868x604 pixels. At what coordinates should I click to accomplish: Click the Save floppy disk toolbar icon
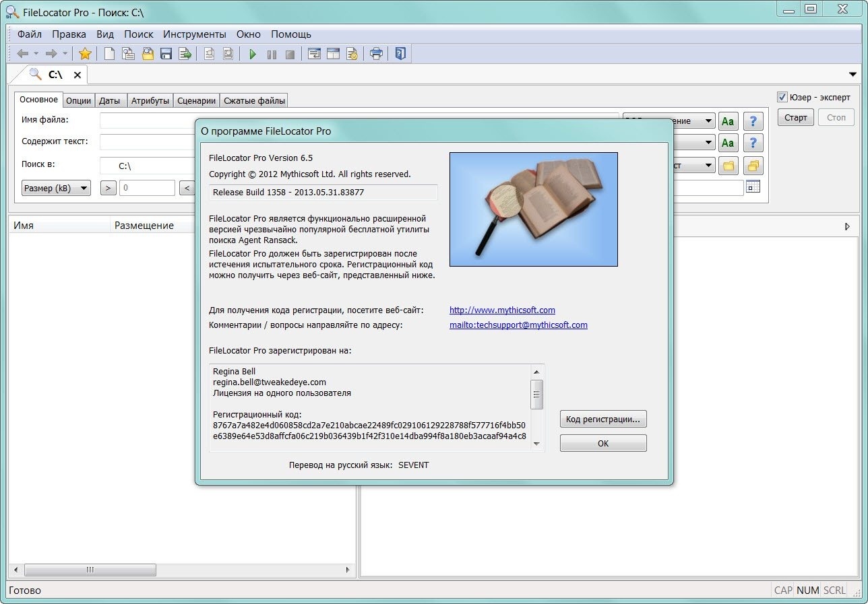166,54
